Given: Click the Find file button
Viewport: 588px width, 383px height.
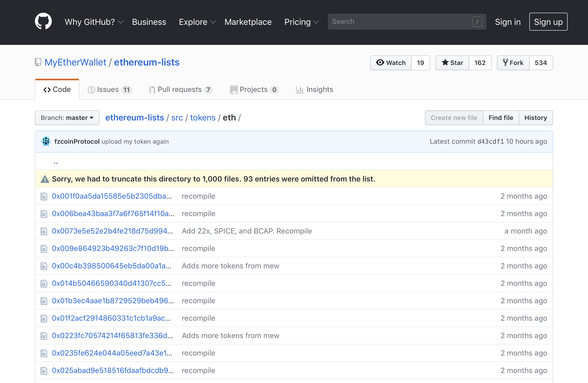Looking at the screenshot, I should click(501, 118).
